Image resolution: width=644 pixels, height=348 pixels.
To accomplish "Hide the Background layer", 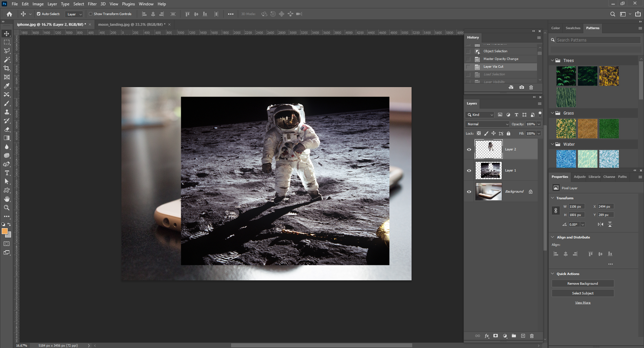I will pyautogui.click(x=469, y=192).
